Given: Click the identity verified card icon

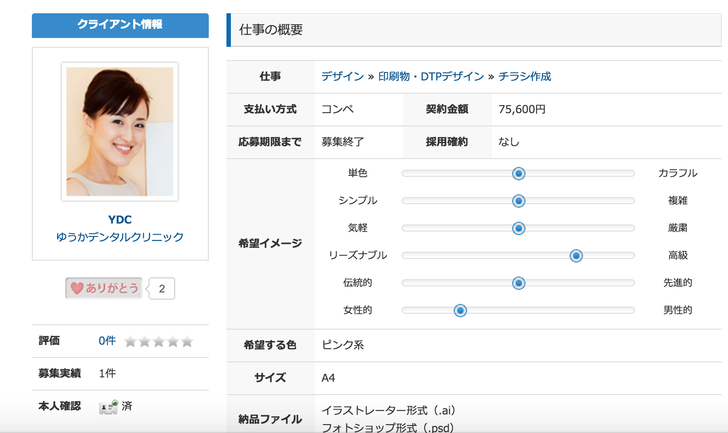Looking at the screenshot, I should [x=108, y=407].
